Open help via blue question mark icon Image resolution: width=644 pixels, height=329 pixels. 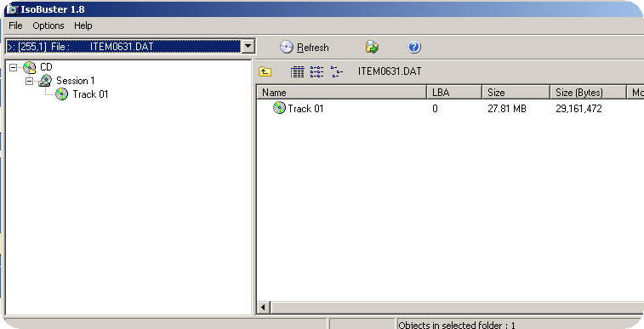coord(414,47)
